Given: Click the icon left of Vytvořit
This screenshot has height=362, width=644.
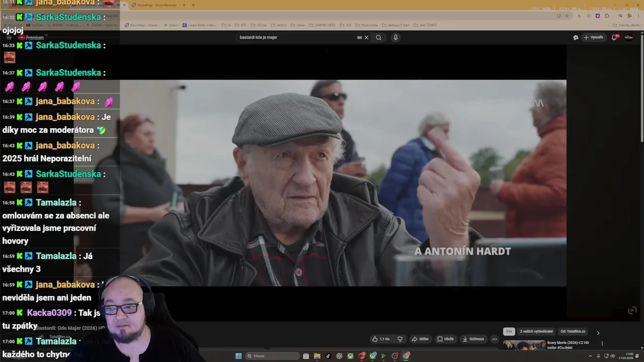Looking at the screenshot, I should click(576, 37).
